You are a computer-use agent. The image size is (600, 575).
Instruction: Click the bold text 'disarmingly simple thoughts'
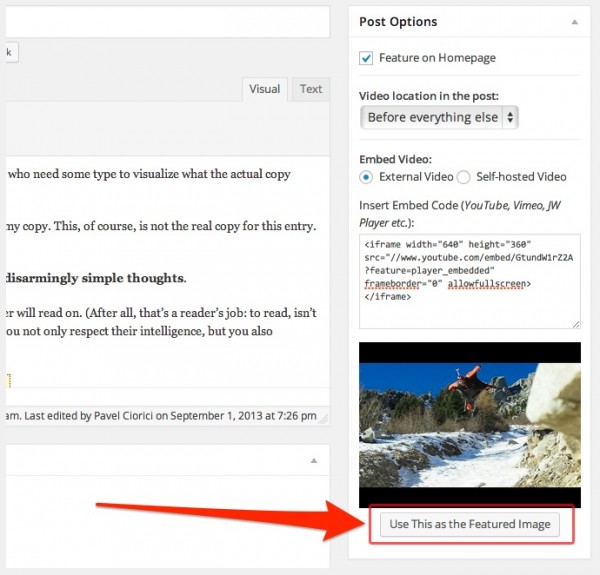pos(95,277)
